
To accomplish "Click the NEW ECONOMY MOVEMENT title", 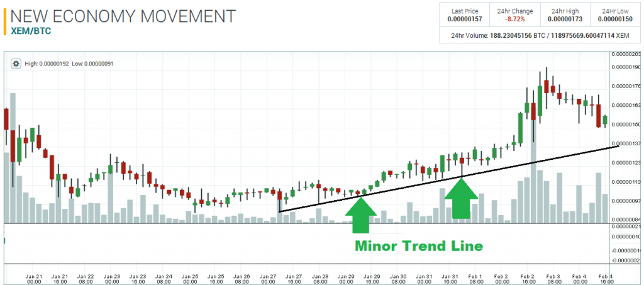I will [x=123, y=16].
